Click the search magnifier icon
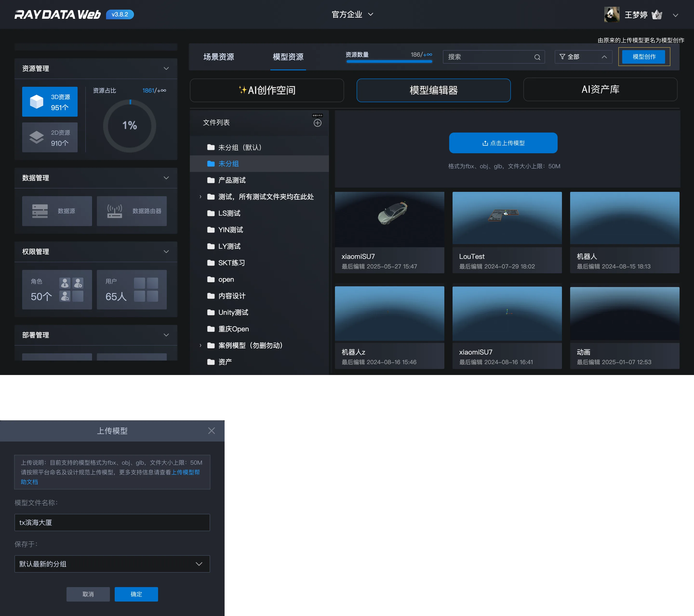 click(537, 57)
